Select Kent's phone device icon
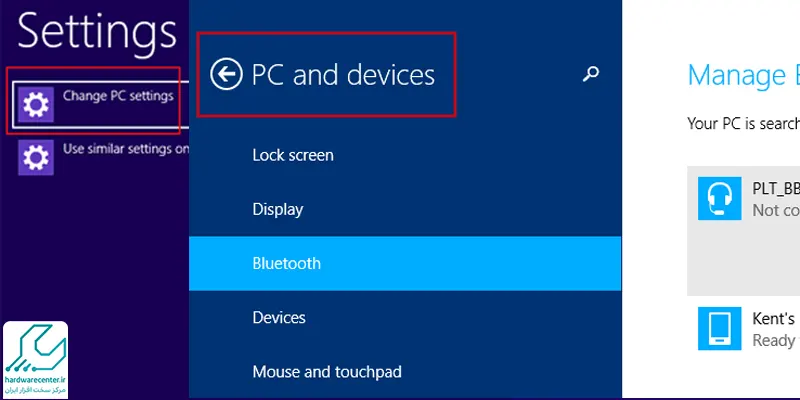800x400 pixels. (x=719, y=329)
